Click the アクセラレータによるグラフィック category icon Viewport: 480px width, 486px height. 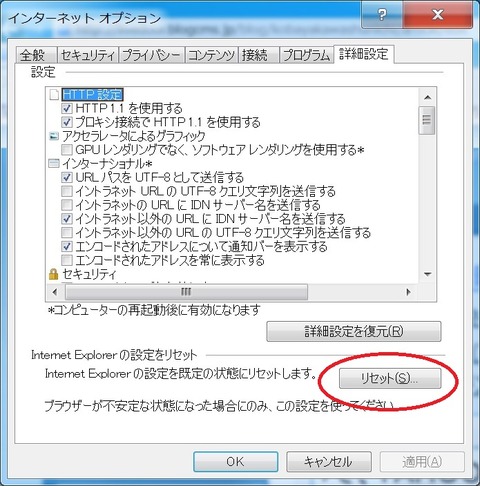[54, 136]
